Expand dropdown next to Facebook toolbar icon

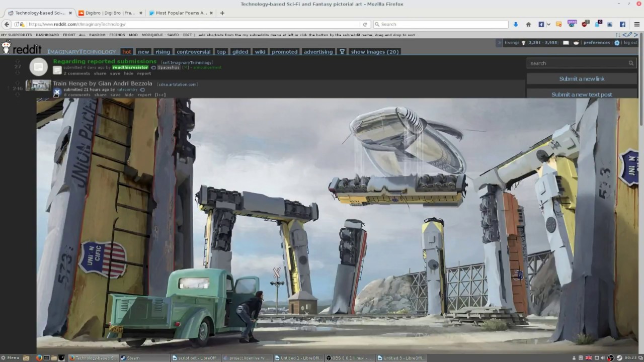[548, 24]
